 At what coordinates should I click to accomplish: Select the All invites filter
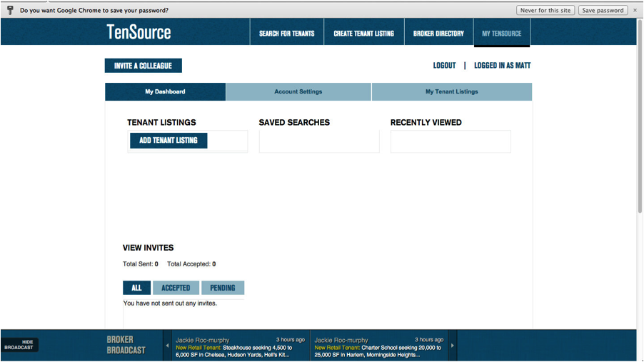(137, 288)
